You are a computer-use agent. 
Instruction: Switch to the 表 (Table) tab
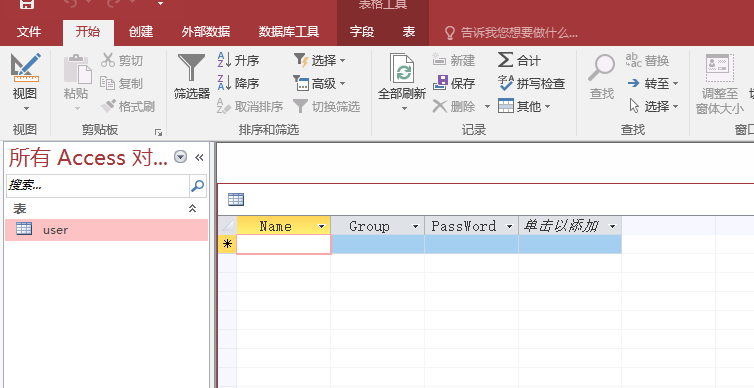coord(408,32)
